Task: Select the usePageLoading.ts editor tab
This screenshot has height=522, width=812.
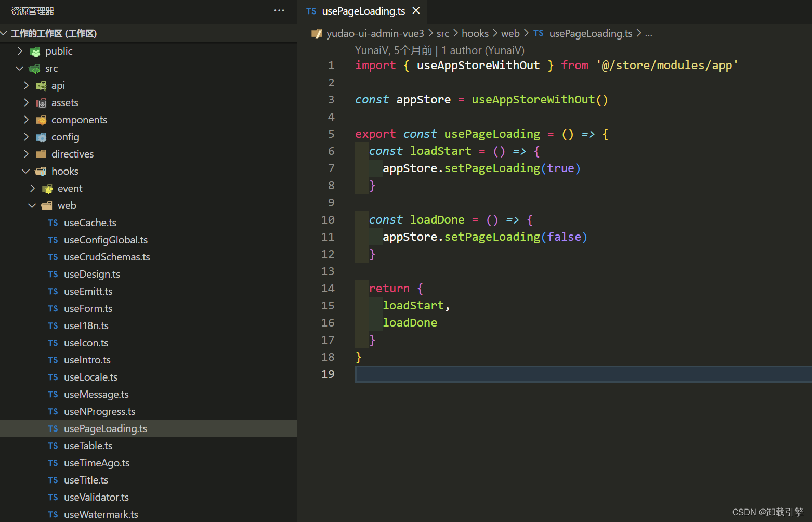Action: (362, 11)
